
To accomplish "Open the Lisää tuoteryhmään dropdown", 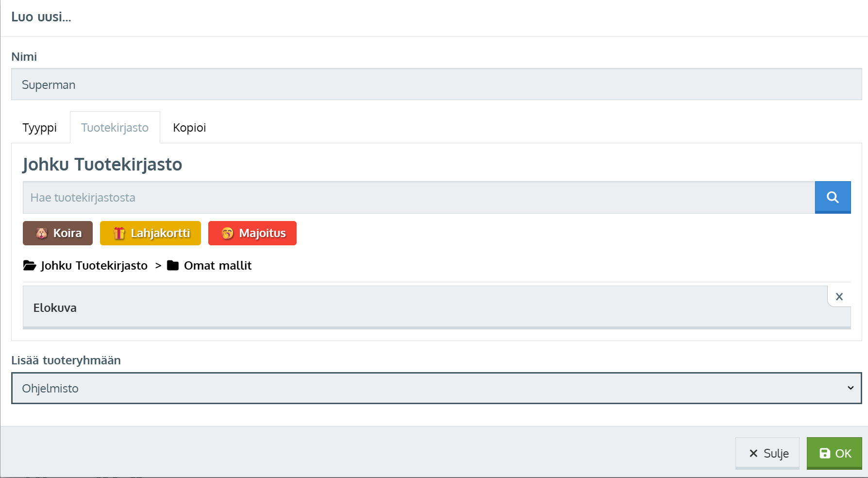I will pyautogui.click(x=436, y=388).
